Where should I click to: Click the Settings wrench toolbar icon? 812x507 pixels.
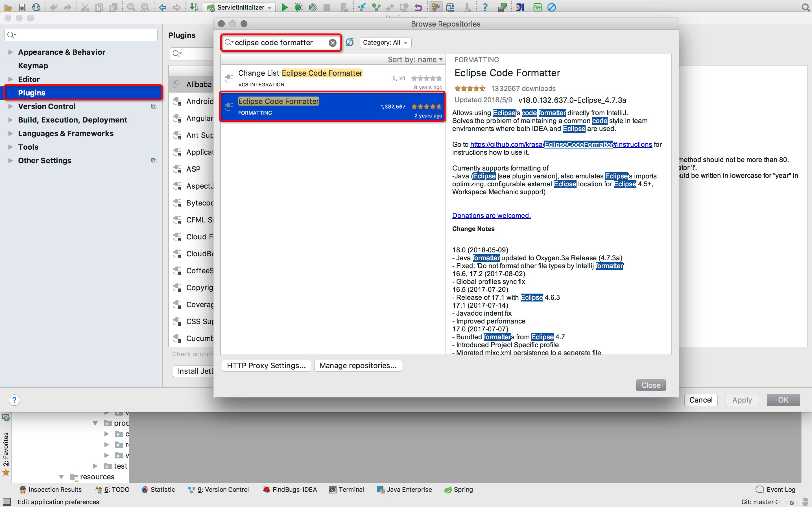436,7
